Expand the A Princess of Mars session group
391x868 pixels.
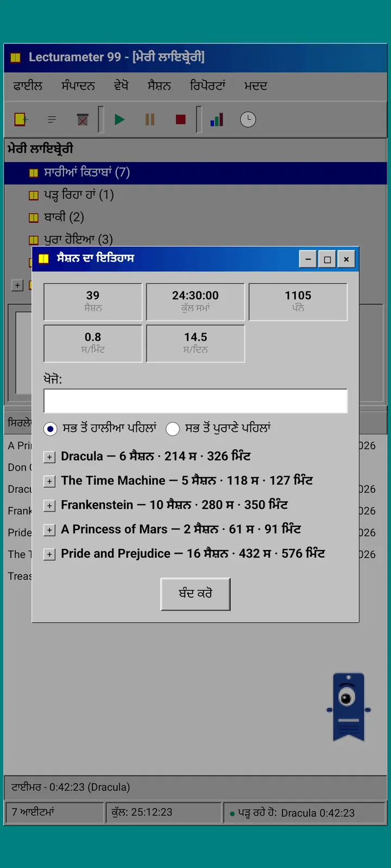coord(49,530)
